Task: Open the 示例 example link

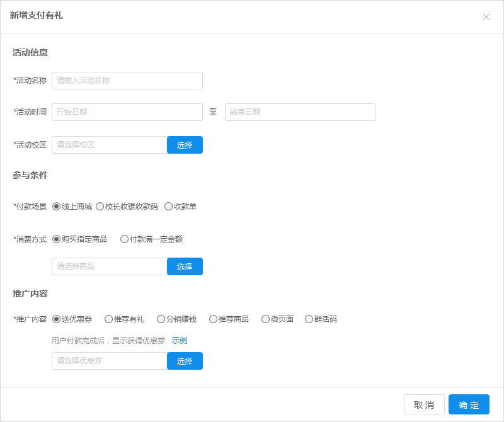Action: 180,341
